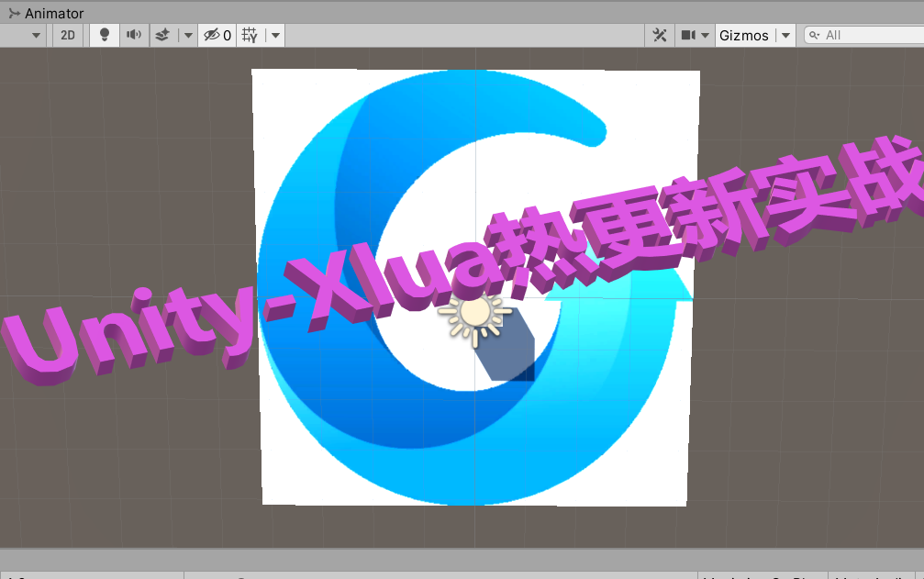Expand the effects dropdown arrow

pyautogui.click(x=187, y=35)
